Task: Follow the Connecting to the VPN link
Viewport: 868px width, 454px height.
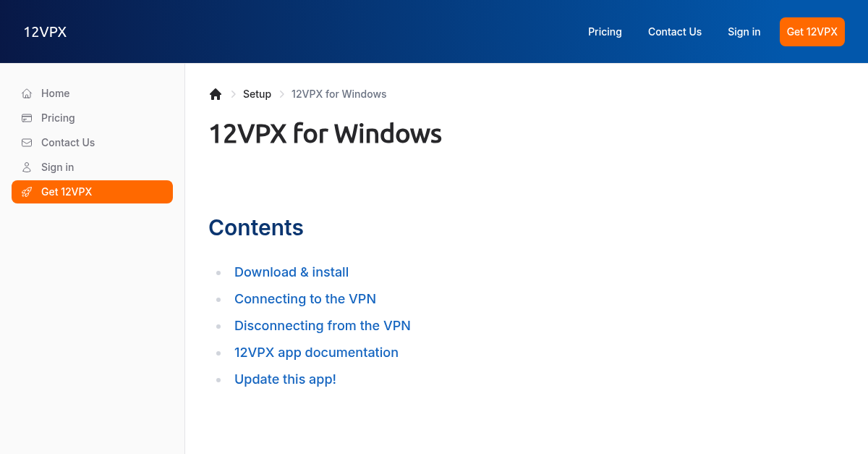Action: [305, 298]
